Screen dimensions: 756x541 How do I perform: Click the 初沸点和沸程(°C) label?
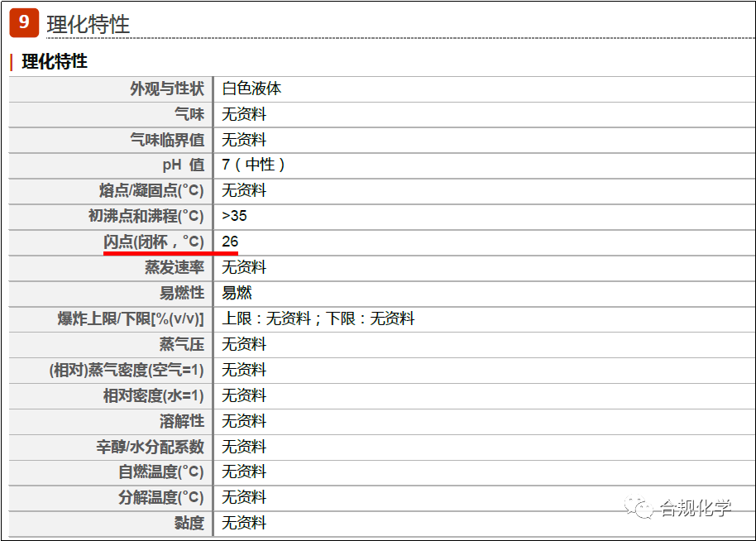146,216
